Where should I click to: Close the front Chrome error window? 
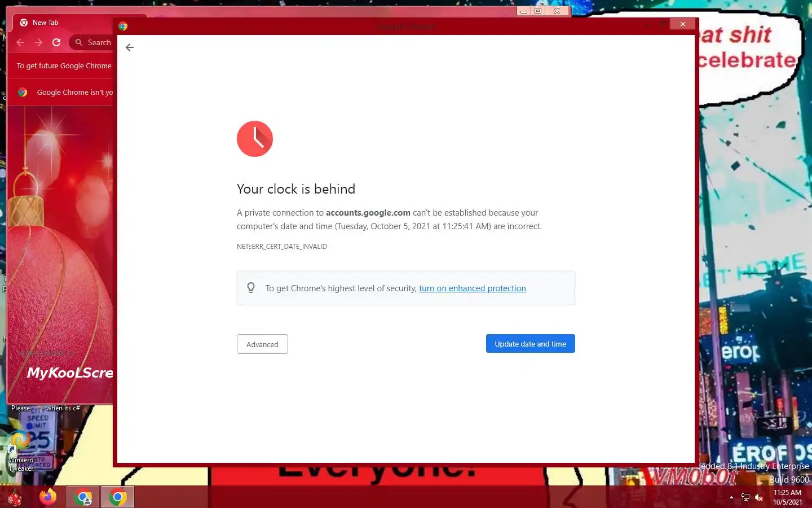pyautogui.click(x=683, y=24)
